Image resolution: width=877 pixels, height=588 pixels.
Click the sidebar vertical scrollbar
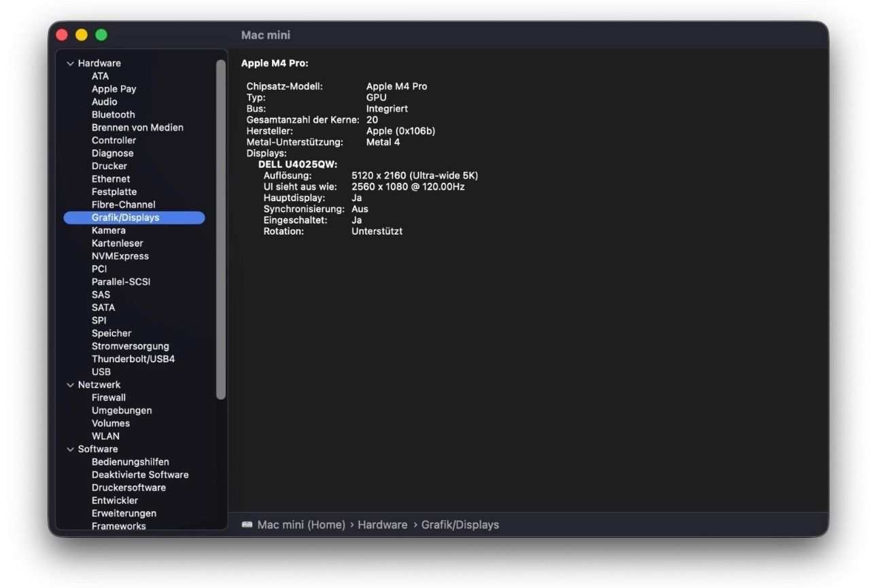(220, 230)
